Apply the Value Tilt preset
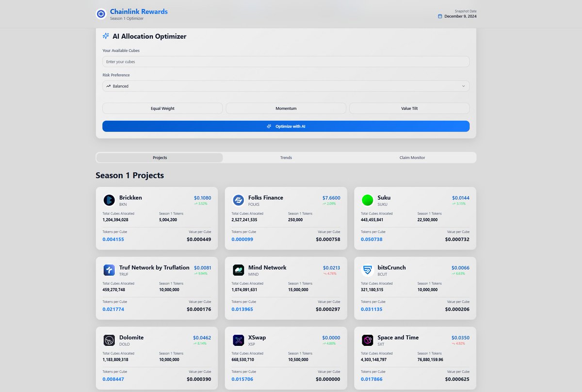Image resolution: width=582 pixels, height=392 pixels. tap(409, 108)
